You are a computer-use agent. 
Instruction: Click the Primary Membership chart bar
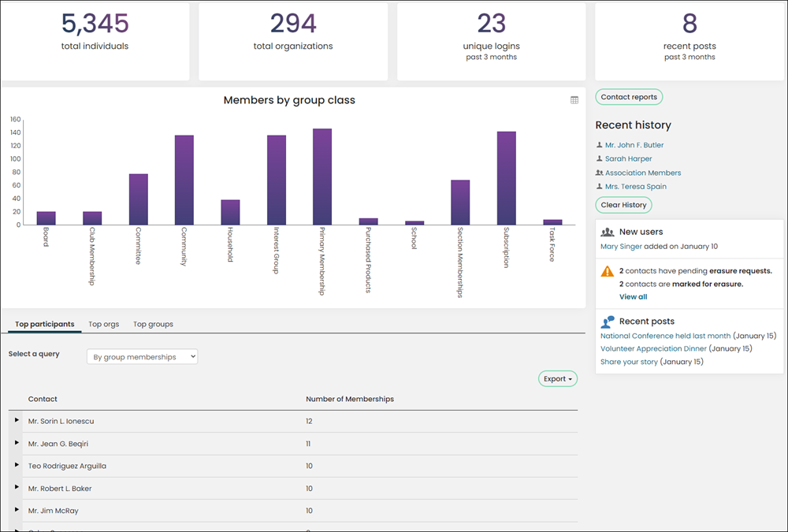pos(322,177)
